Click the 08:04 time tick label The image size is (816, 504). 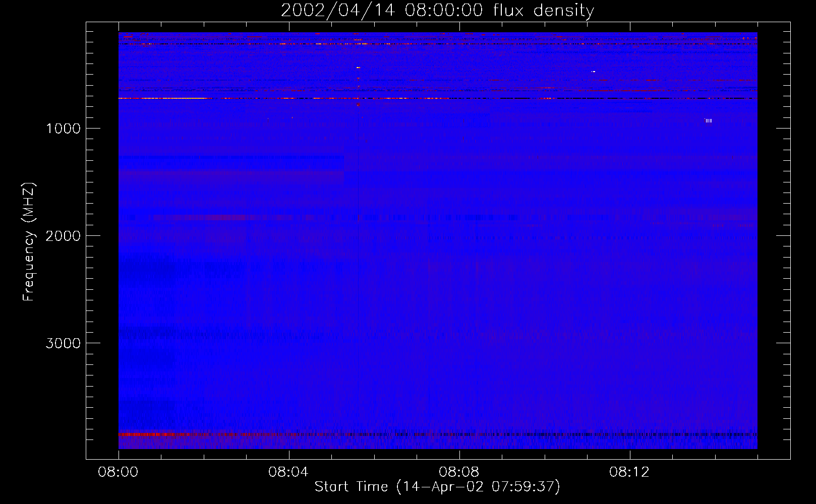(288, 472)
